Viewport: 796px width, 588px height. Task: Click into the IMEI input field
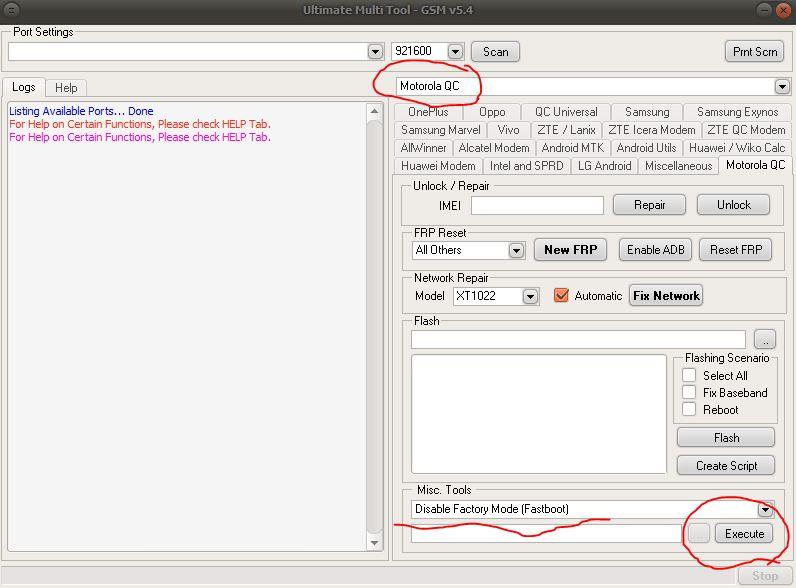click(x=537, y=206)
